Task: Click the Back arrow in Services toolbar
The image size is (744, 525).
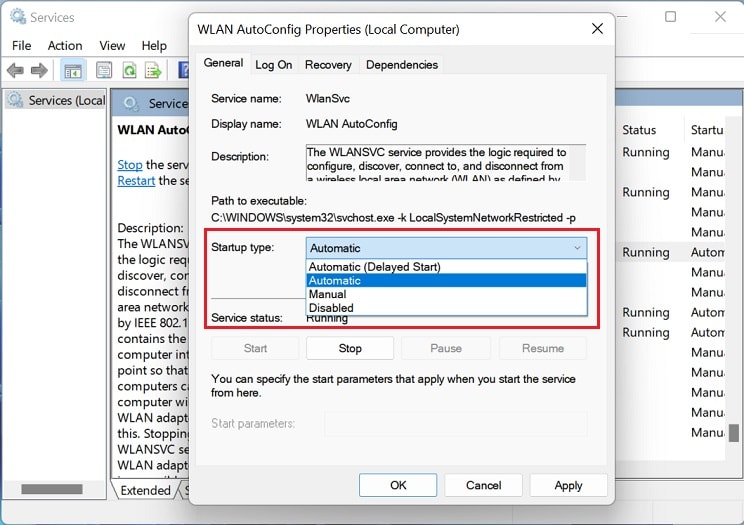Action: 15,71
